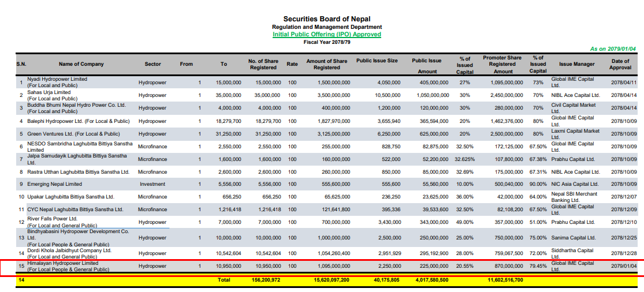Click the Name of Company column header

[81, 64]
